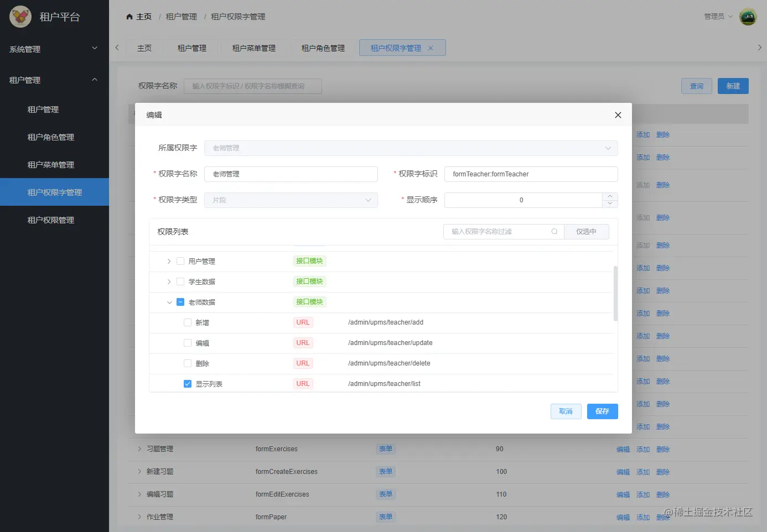Click the search icon in the 权限列表 filter

point(554,232)
